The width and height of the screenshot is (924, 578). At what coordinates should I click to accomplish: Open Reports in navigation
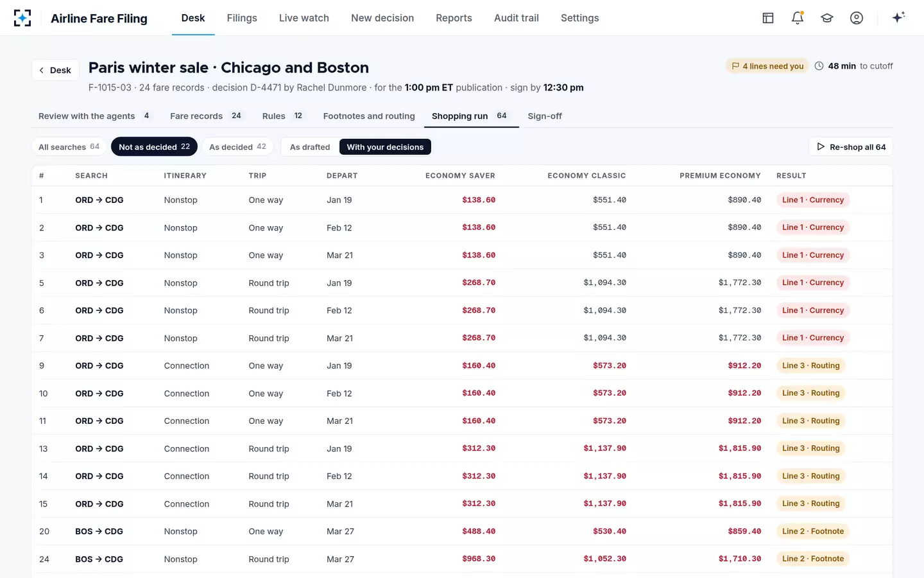(x=454, y=18)
